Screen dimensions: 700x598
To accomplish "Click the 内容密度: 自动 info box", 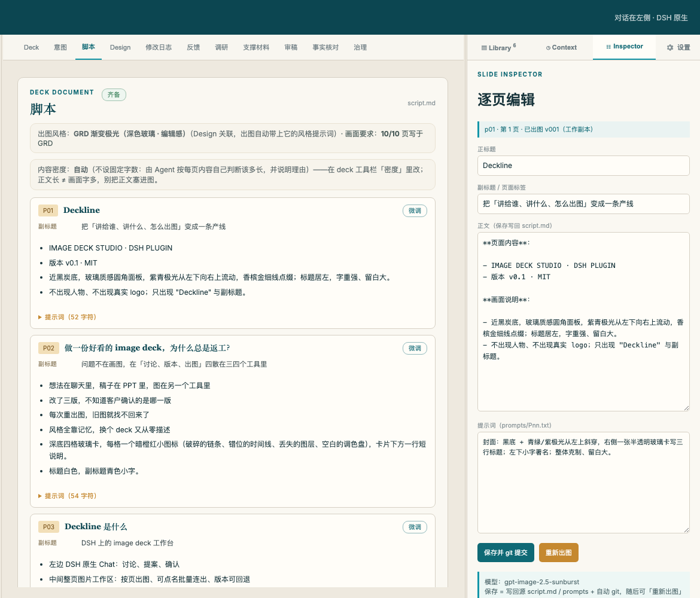I will pos(233,175).
